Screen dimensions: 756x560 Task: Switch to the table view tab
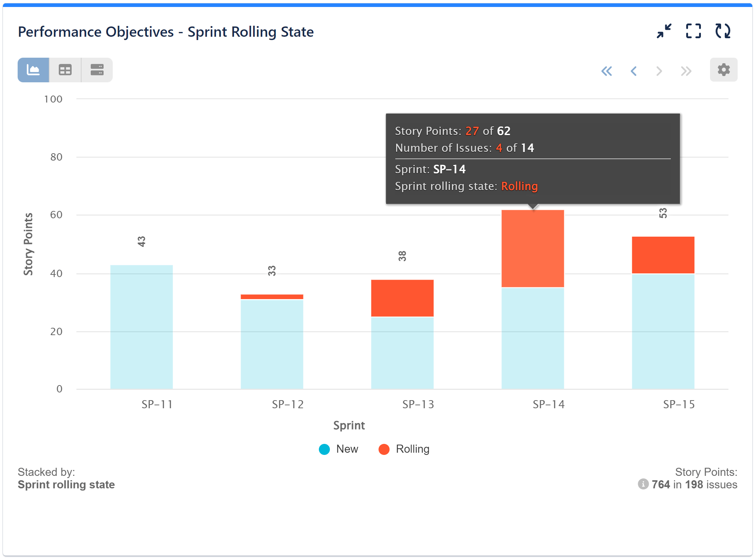coord(65,69)
